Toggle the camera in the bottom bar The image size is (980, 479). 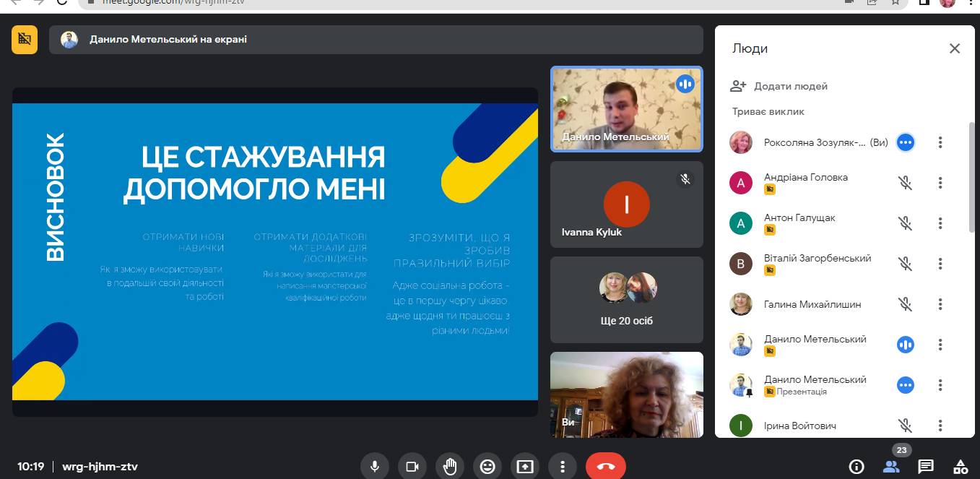click(x=412, y=467)
